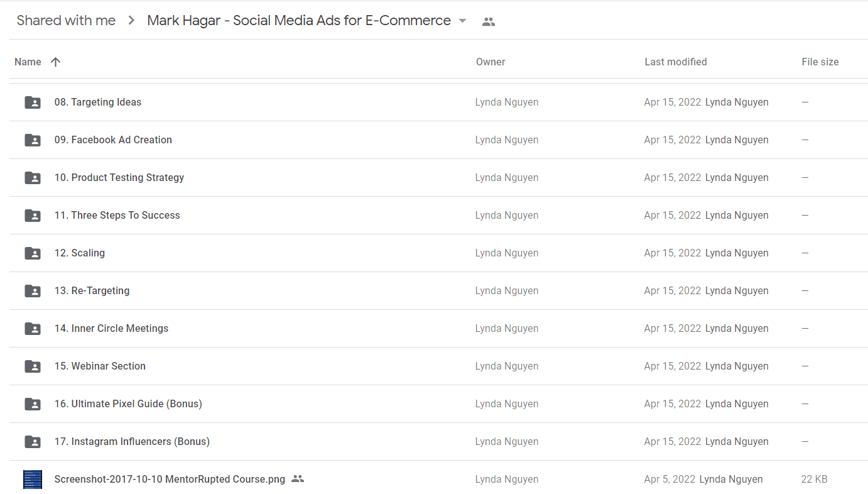Select the 09. Facebook Ad Creation folder row

point(439,140)
